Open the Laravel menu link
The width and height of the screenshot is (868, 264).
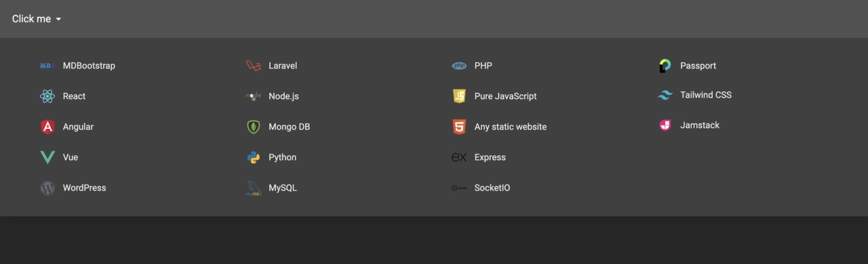[283, 66]
